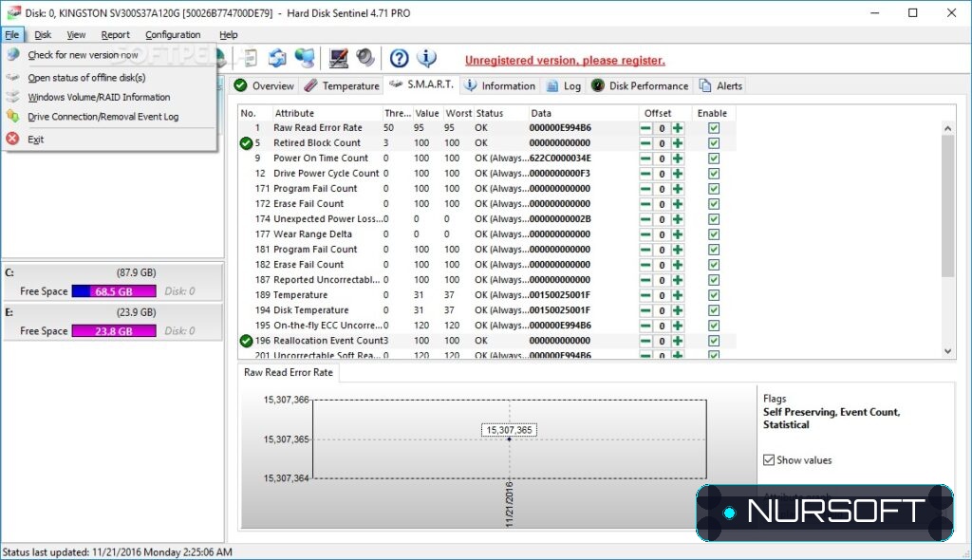The image size is (972, 560).
Task: Click plus icon for On-the-fly ECC Uncorrectable row
Action: 678,326
